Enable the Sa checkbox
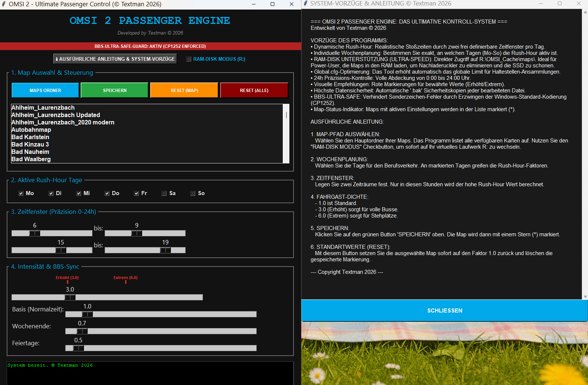The height and width of the screenshot is (385, 588). point(164,194)
